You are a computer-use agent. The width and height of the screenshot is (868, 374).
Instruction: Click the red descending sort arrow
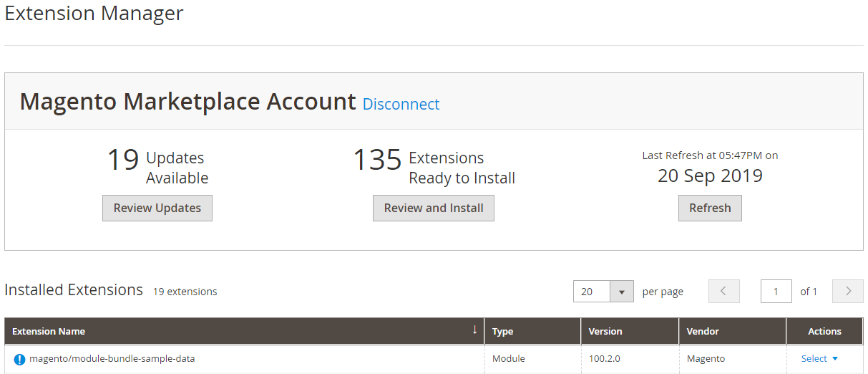pos(474,330)
